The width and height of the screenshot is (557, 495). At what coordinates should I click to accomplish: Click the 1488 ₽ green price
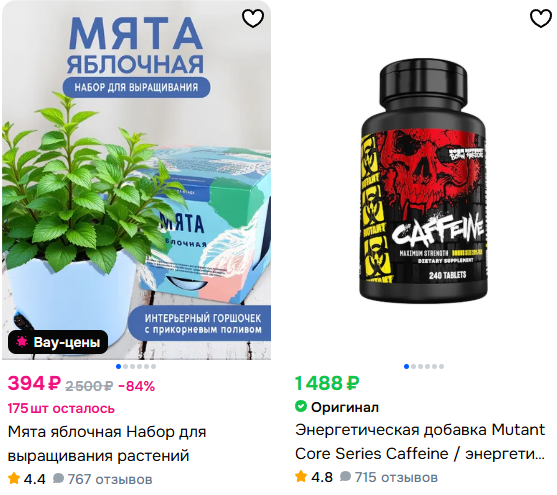click(327, 383)
